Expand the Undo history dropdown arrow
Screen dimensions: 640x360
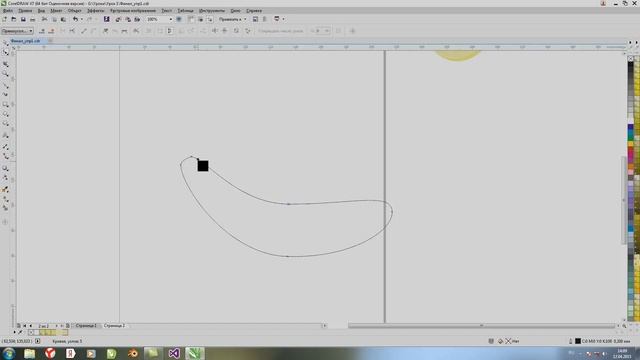pyautogui.click(x=82, y=19)
